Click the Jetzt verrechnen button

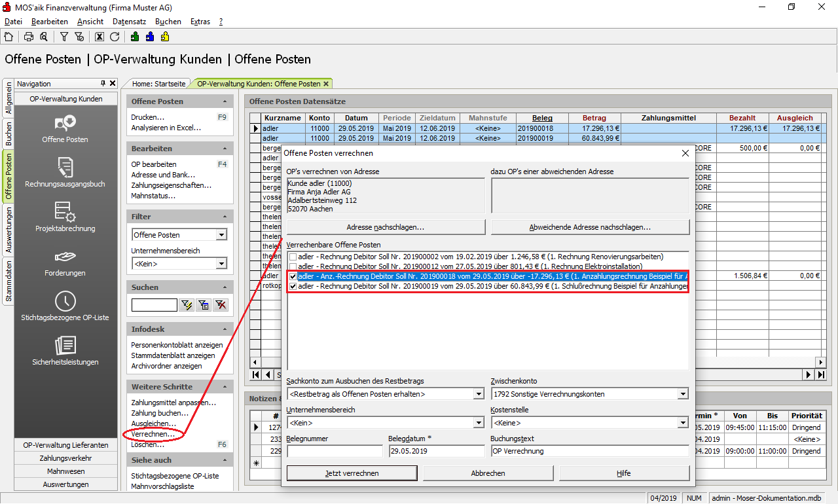point(352,473)
